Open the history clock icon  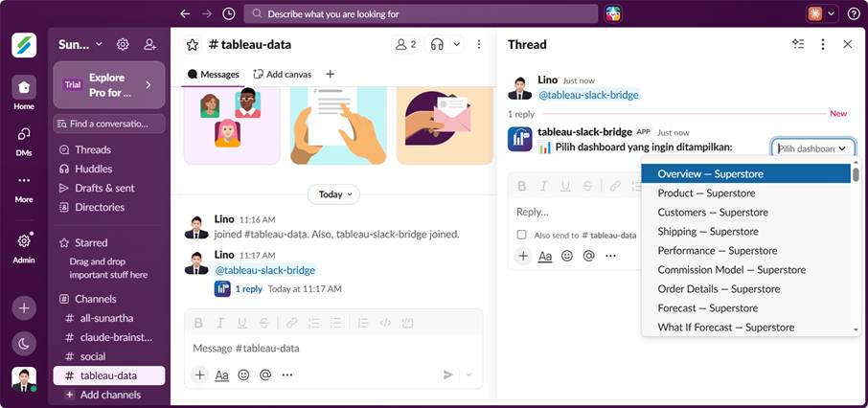(229, 13)
